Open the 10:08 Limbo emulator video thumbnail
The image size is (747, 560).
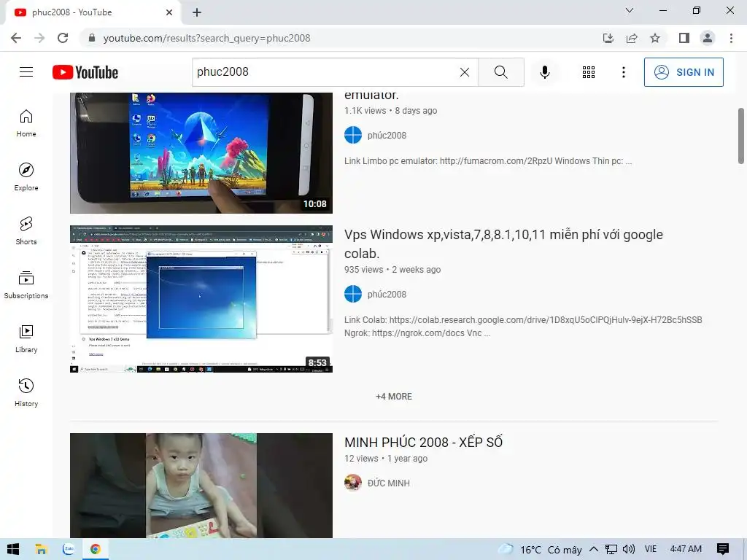[201, 152]
